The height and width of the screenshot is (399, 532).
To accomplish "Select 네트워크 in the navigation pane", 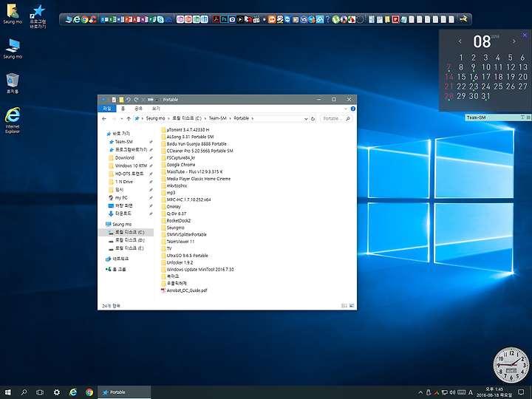I will click(120, 259).
